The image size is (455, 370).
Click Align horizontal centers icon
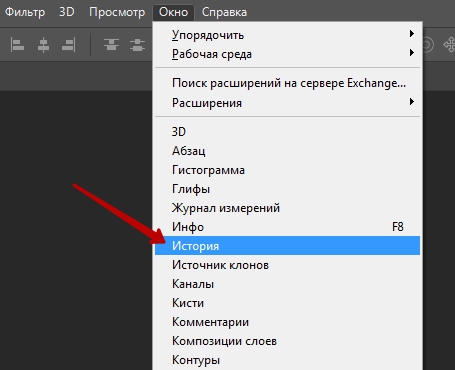tap(43, 45)
